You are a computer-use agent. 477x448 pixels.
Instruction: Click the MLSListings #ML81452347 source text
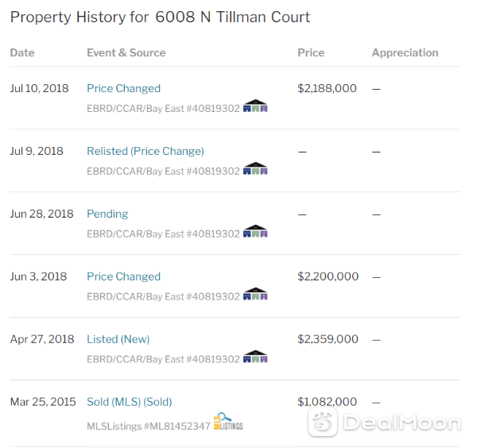click(149, 426)
